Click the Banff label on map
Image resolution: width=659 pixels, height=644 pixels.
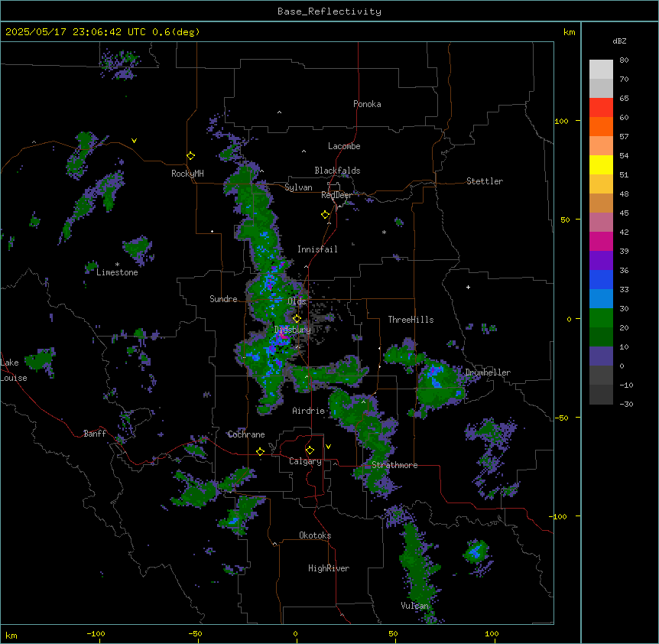[95, 434]
